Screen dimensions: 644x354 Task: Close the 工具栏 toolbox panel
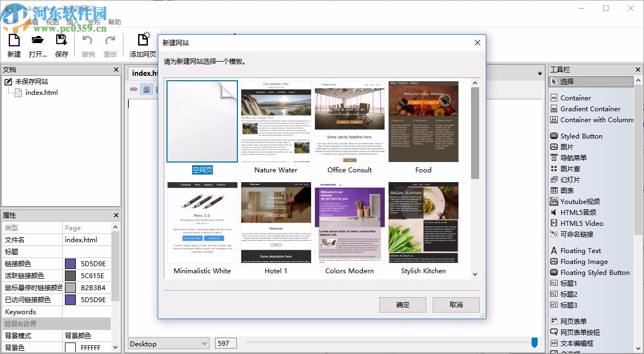tap(638, 70)
